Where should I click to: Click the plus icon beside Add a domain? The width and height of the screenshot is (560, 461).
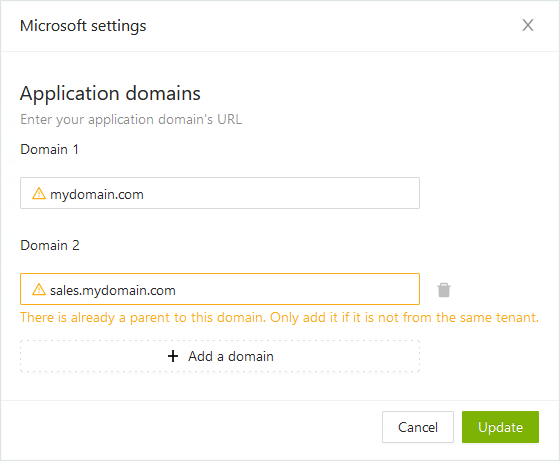point(173,356)
